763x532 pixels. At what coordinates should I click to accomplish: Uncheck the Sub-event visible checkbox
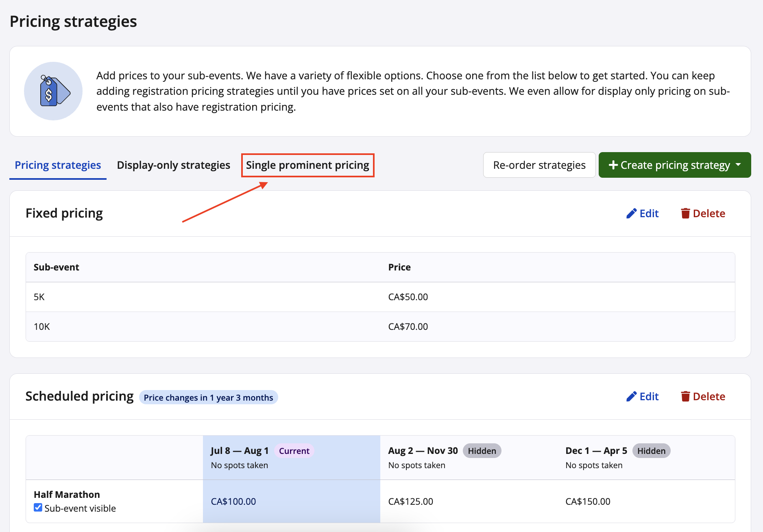pos(38,508)
